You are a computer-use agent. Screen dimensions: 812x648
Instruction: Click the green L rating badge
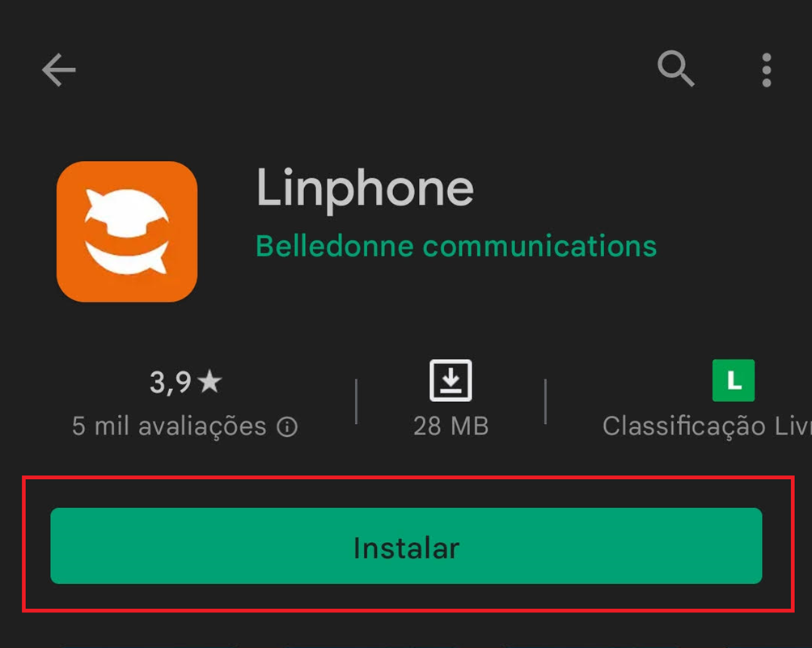734,380
